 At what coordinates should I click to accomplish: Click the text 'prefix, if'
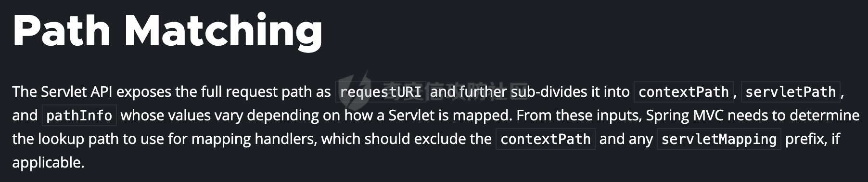[813, 139]
